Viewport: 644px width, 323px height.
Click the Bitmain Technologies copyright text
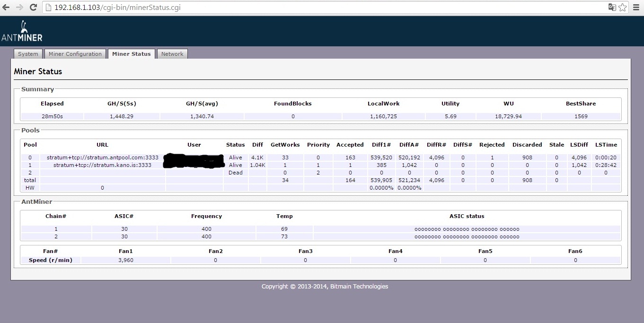click(x=325, y=286)
